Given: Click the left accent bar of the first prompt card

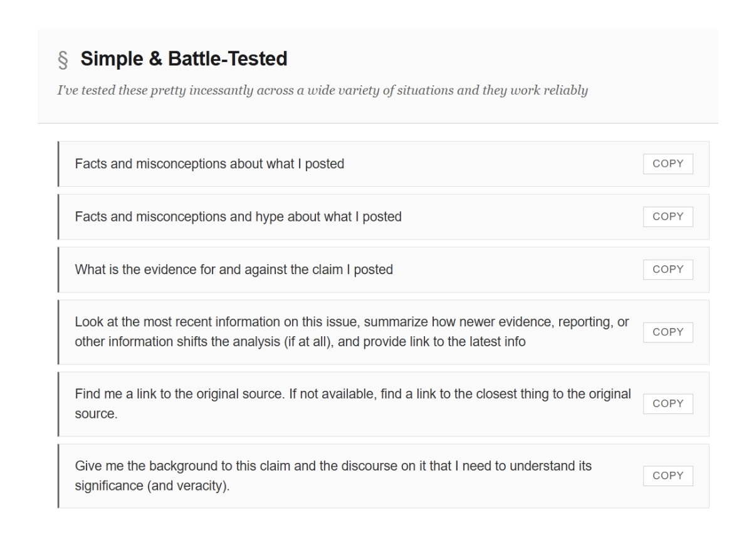Looking at the screenshot, I should pos(58,164).
